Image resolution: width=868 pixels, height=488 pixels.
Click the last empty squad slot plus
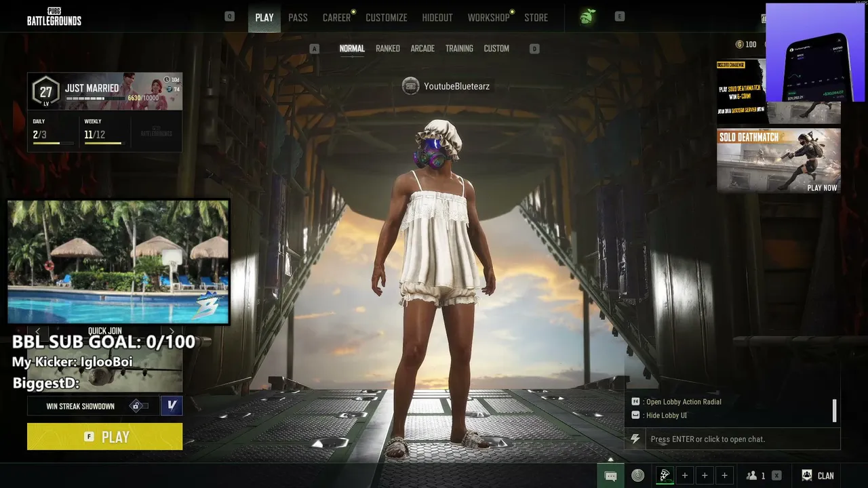point(724,476)
